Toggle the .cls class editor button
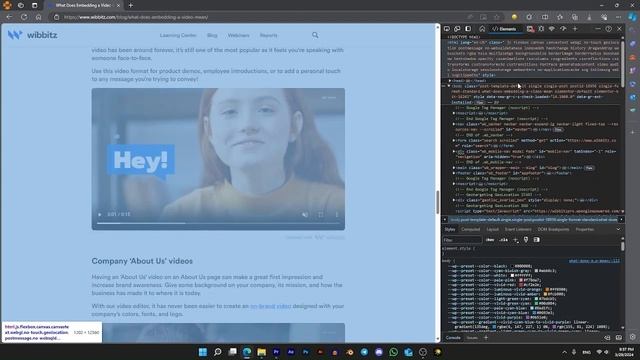Viewport: 640px width, 360px height. pos(504,240)
